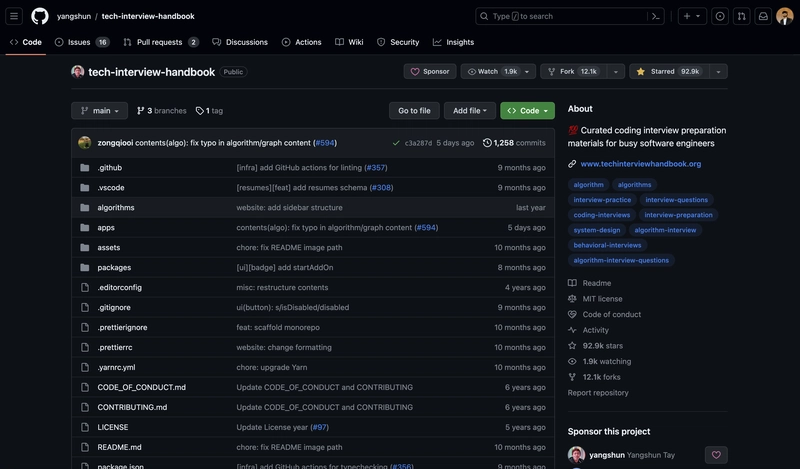Click the book icon beside Readme
800x469 pixels.
[572, 283]
